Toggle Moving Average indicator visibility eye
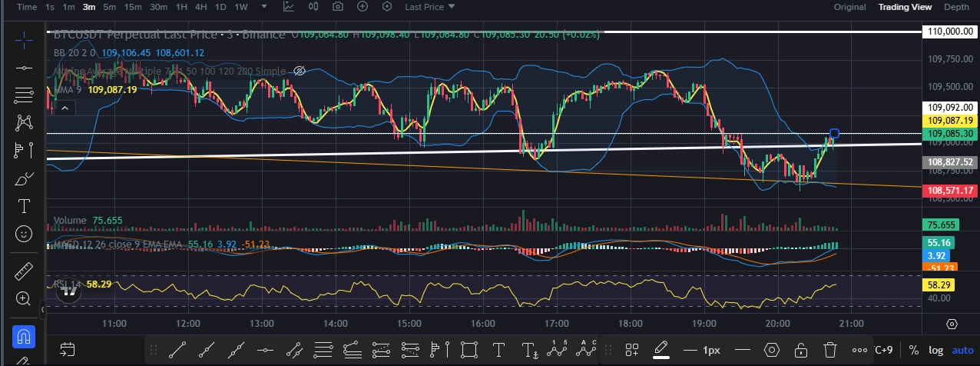Image resolution: width=980 pixels, height=366 pixels. pos(300,71)
